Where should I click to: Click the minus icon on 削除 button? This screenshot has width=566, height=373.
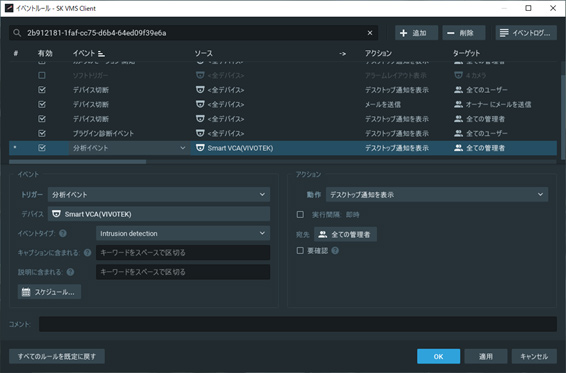451,33
